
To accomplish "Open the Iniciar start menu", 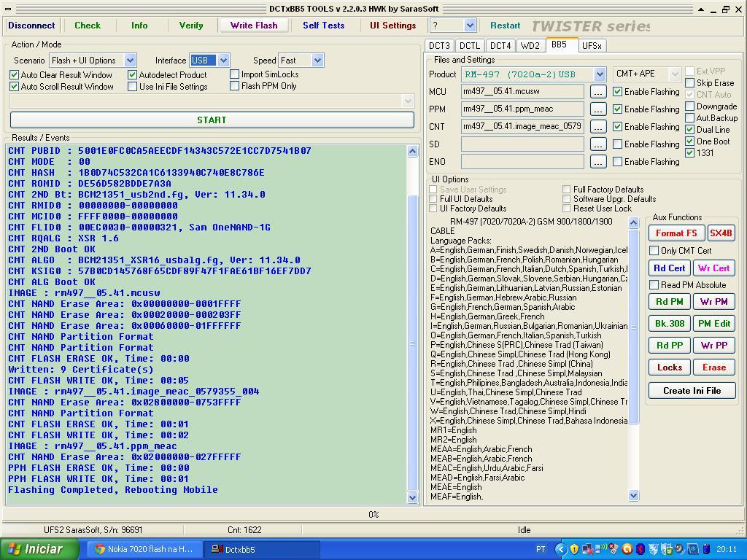I will pyautogui.click(x=39, y=549).
